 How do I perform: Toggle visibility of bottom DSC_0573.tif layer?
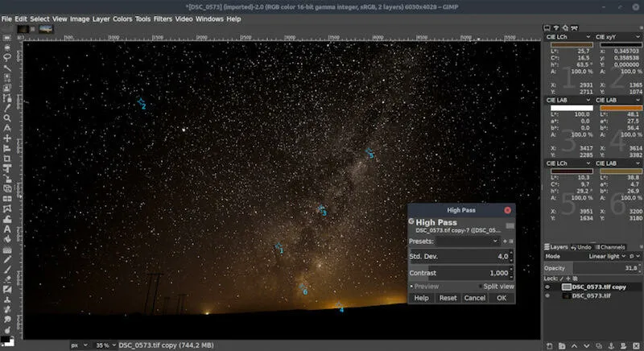(x=548, y=296)
